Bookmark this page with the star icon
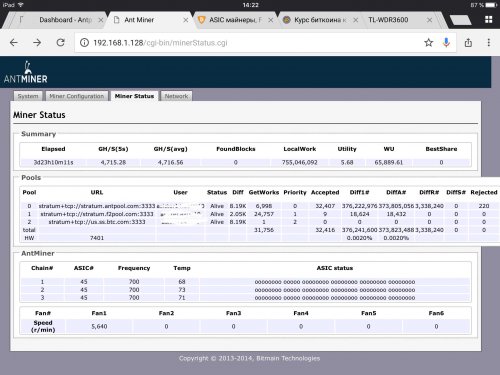Viewport: 500px width, 375px height. point(428,43)
